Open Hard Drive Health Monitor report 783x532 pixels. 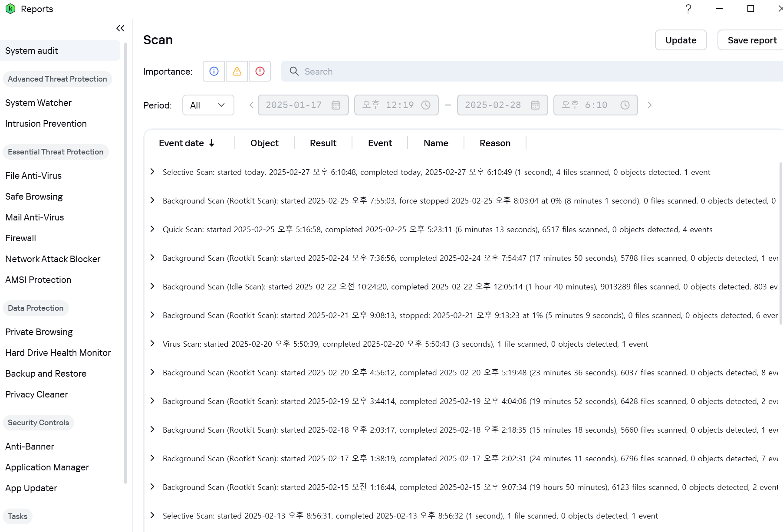pyautogui.click(x=58, y=353)
